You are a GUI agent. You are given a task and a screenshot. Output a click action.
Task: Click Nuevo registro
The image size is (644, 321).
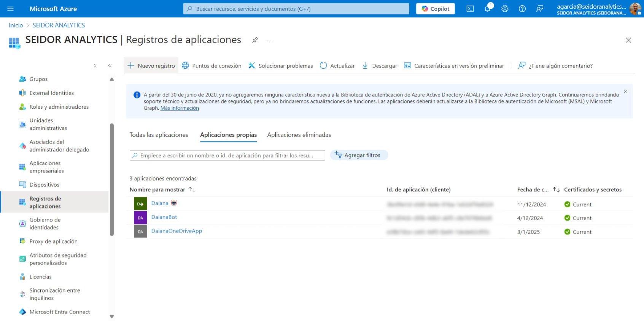coord(151,66)
